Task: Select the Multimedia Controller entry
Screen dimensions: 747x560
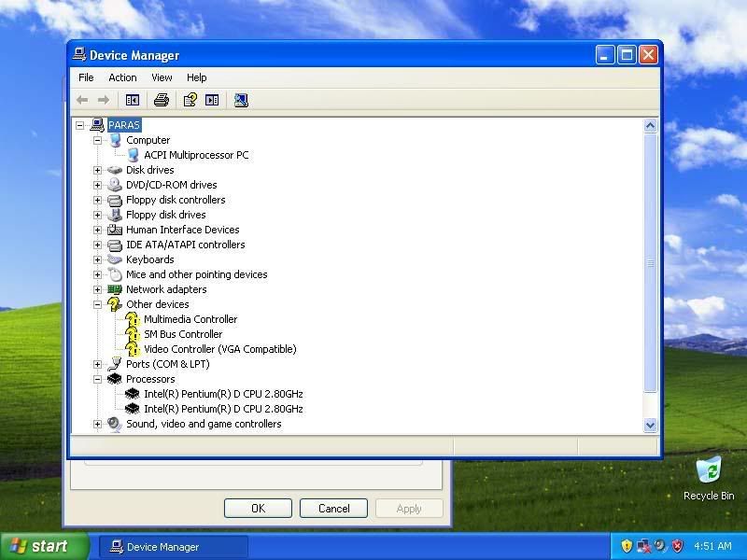Action: 190,319
